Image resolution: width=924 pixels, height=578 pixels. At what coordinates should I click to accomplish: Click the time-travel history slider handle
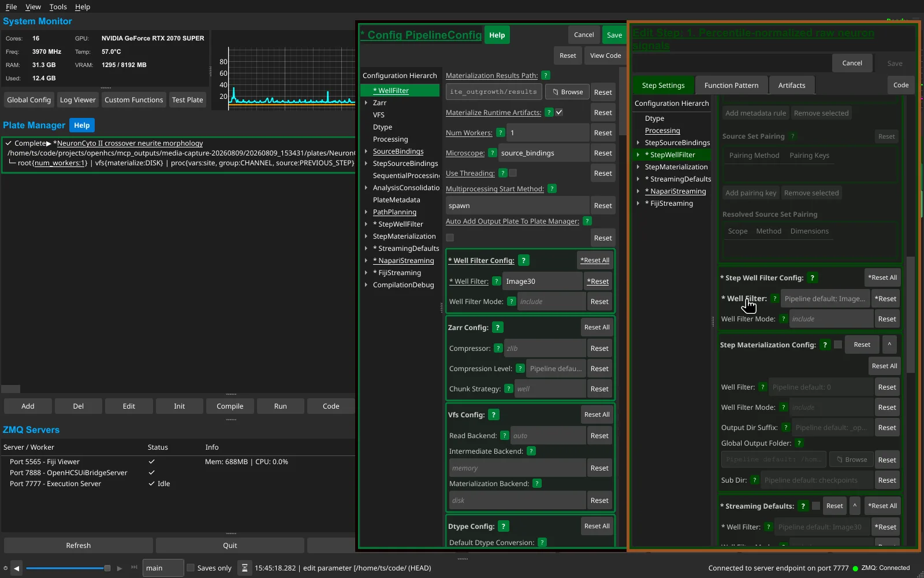click(107, 568)
